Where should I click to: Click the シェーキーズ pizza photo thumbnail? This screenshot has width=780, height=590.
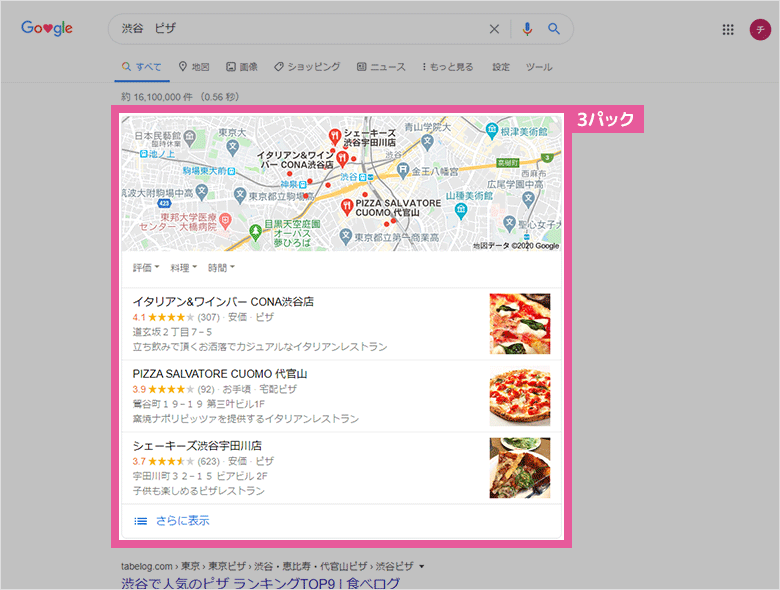(x=520, y=468)
